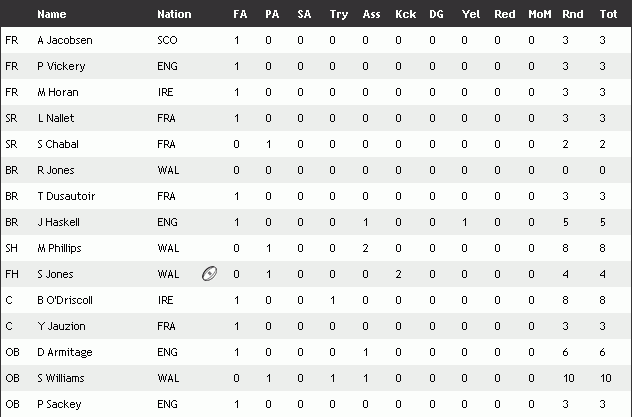The image size is (632, 417).
Task: Click the Kck column header
Action: click(405, 15)
